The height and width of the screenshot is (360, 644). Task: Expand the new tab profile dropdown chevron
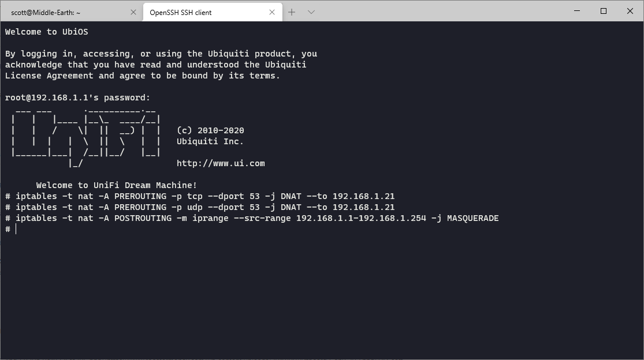point(311,12)
